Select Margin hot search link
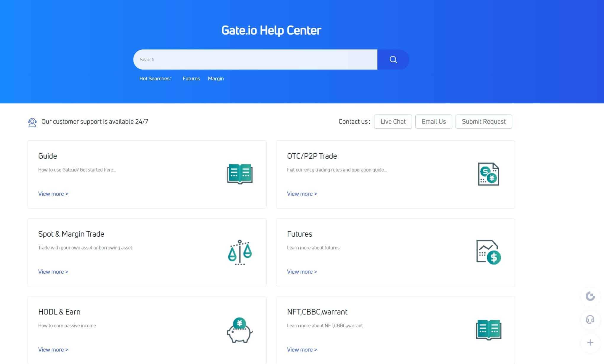604x364 pixels. 216,78
